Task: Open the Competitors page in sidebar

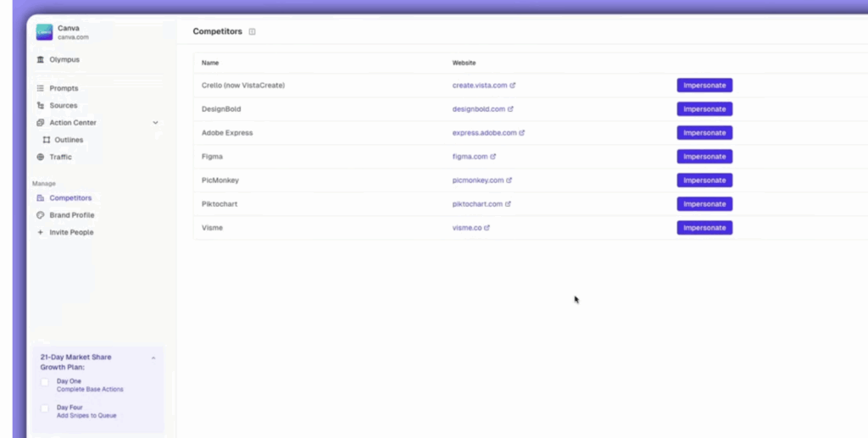Action: (x=70, y=198)
